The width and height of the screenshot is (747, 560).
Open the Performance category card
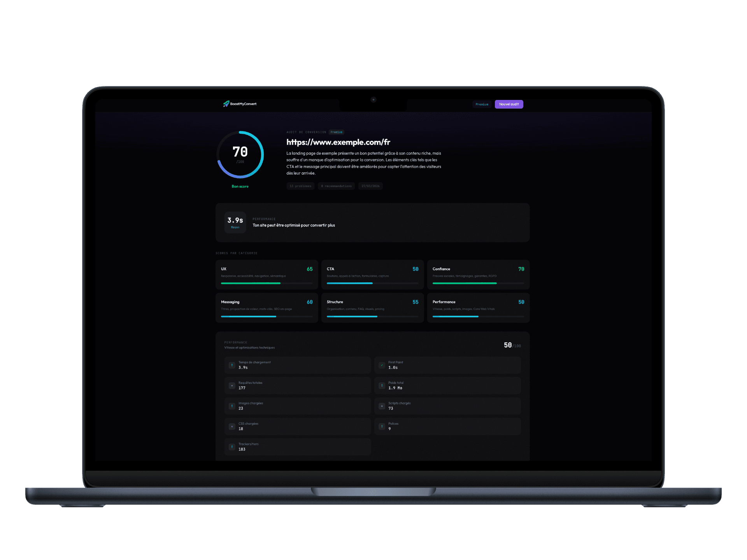478,308
